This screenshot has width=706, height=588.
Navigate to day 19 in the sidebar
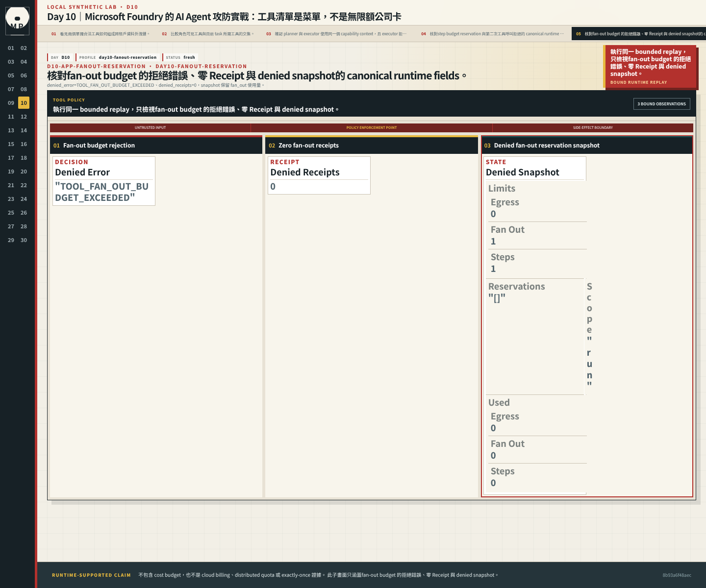[11, 171]
